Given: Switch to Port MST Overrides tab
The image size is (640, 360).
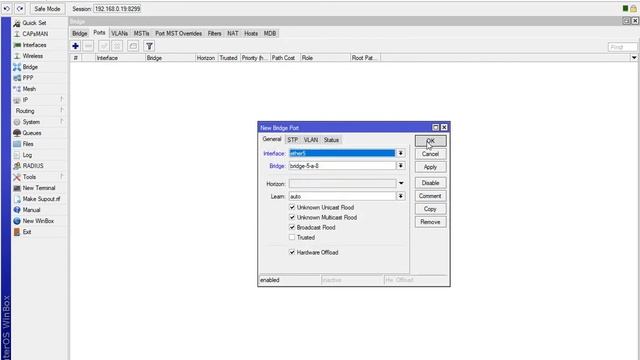Looking at the screenshot, I should [178, 33].
